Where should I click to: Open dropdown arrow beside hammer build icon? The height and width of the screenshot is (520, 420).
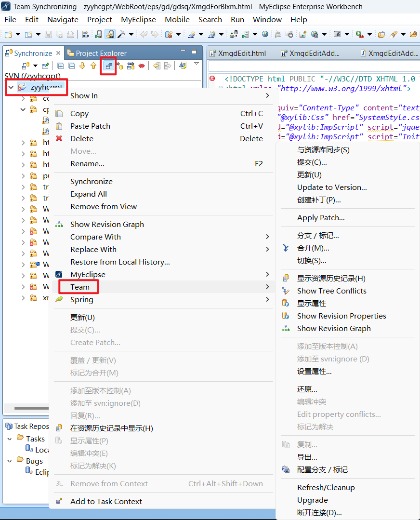pyautogui.click(x=131, y=34)
